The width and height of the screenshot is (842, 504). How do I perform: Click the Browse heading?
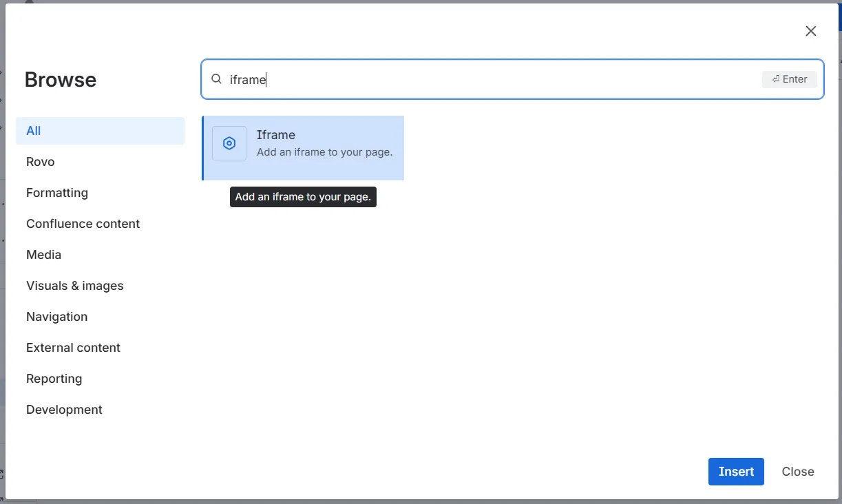click(x=61, y=80)
